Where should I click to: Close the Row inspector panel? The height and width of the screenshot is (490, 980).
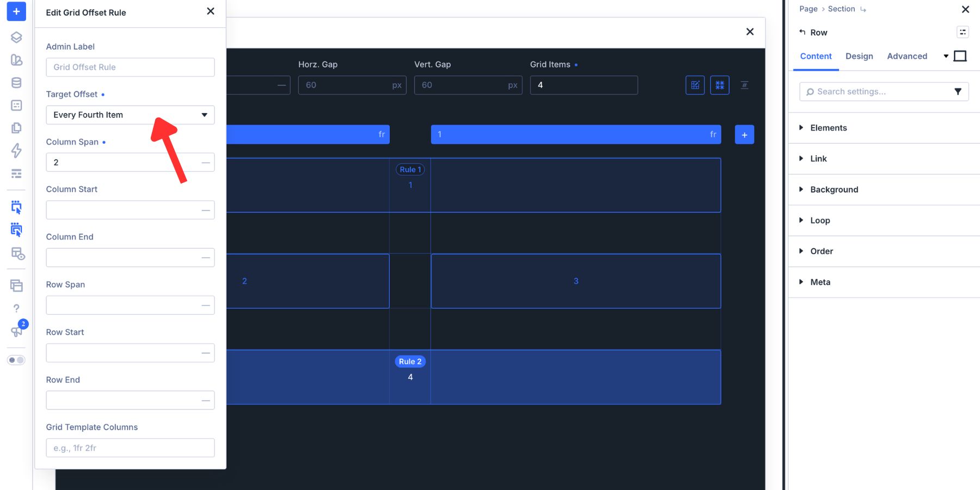click(x=965, y=9)
